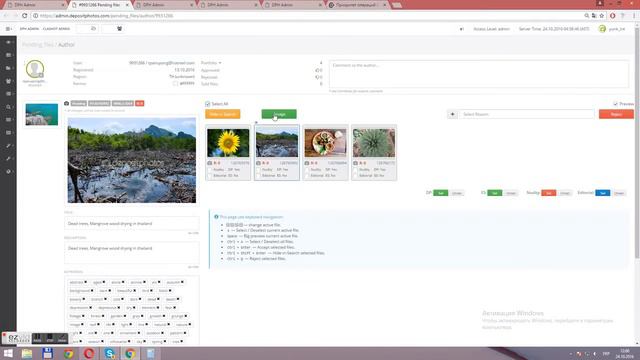
Task: Open CLASHOT ADMIN in top navigation
Action: (x=56, y=29)
